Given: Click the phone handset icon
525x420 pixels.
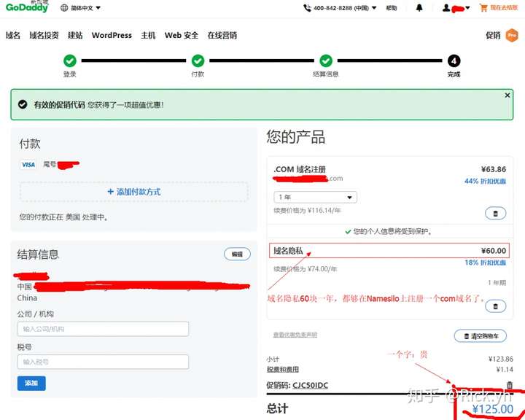Looking at the screenshot, I should 307,8.
